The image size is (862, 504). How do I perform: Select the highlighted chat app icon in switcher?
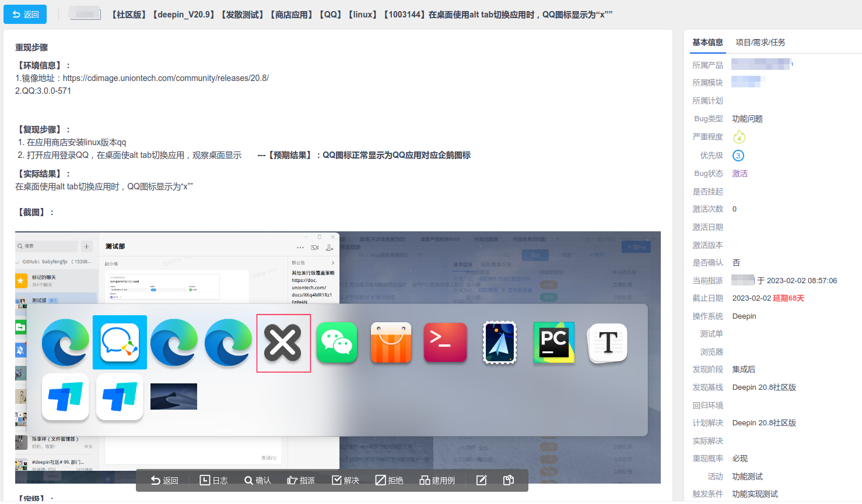click(120, 342)
